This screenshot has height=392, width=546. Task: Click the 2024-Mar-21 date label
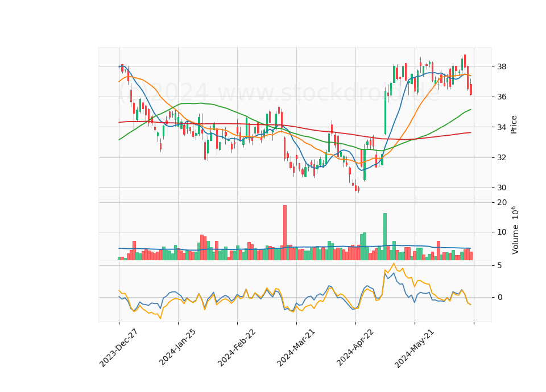(296, 348)
